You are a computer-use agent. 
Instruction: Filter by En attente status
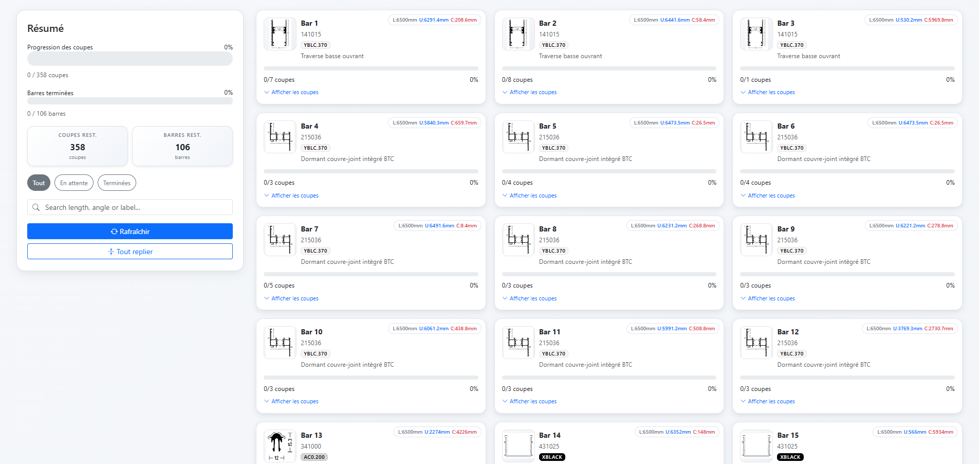click(74, 183)
